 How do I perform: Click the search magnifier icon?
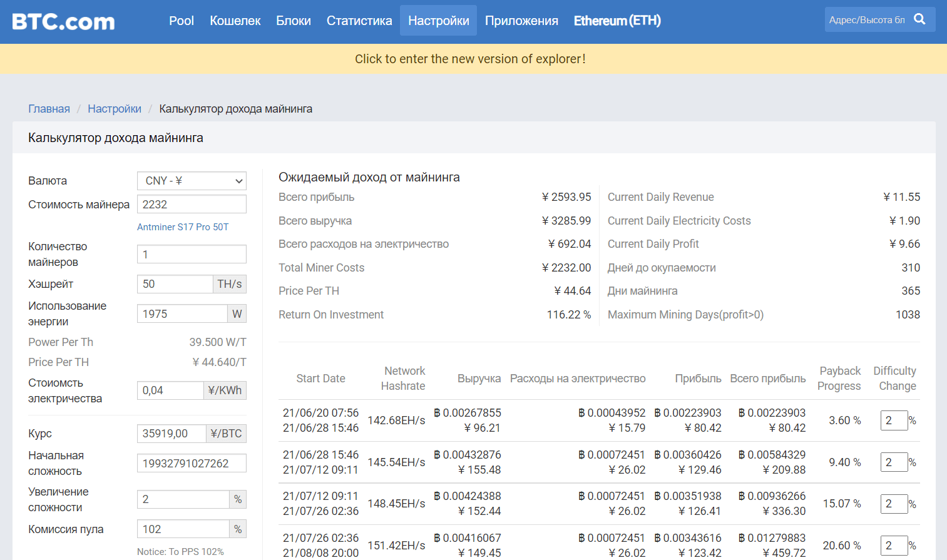[x=919, y=19]
